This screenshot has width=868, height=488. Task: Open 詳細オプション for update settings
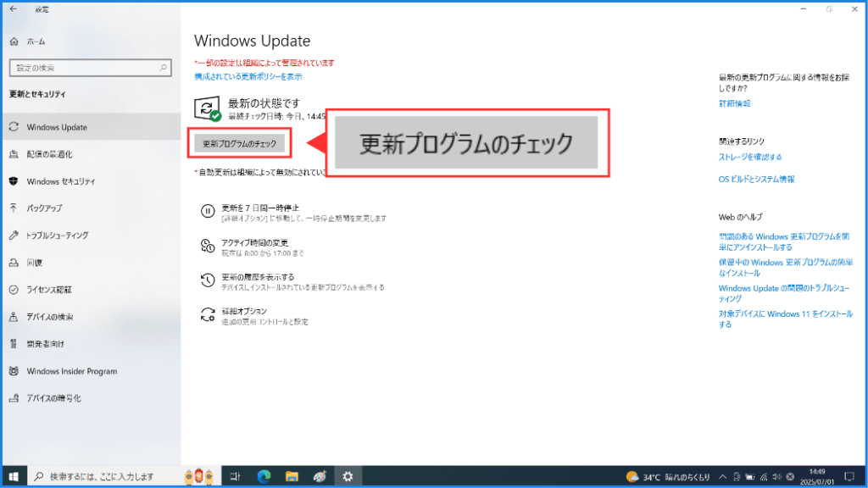254,316
